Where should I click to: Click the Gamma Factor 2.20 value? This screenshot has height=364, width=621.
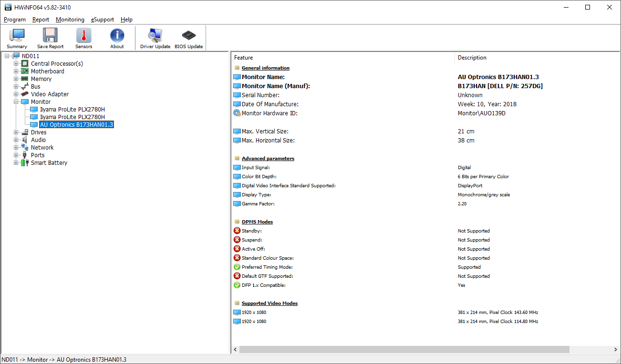[x=462, y=203]
